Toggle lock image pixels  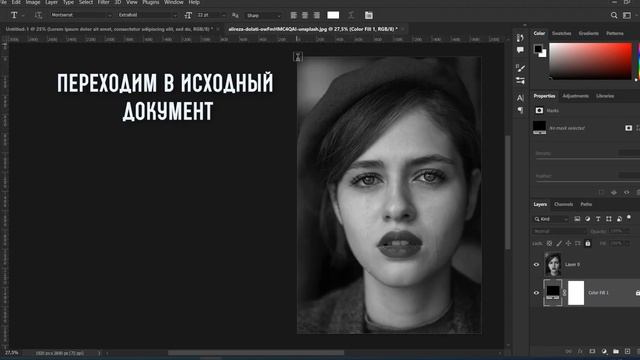tap(559, 243)
